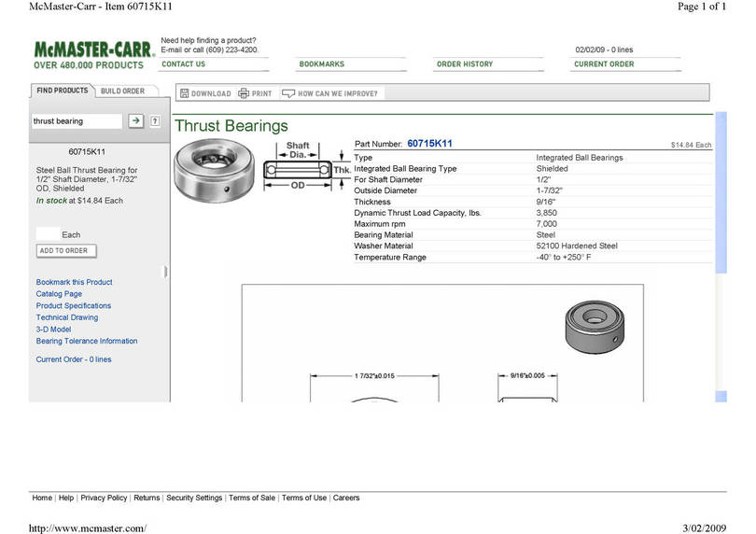Open Contact Us menu
The width and height of the screenshot is (756, 534).
183,64
